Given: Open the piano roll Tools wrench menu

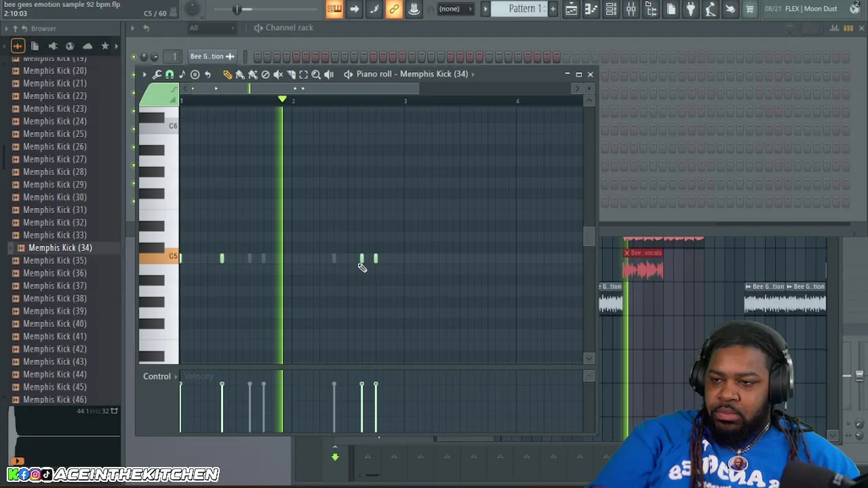Looking at the screenshot, I should pos(157,75).
